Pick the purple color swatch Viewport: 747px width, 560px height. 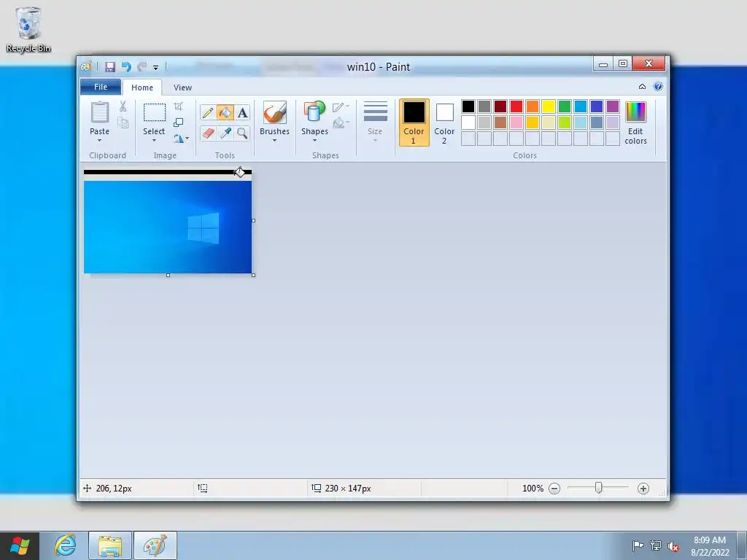pyautogui.click(x=613, y=106)
